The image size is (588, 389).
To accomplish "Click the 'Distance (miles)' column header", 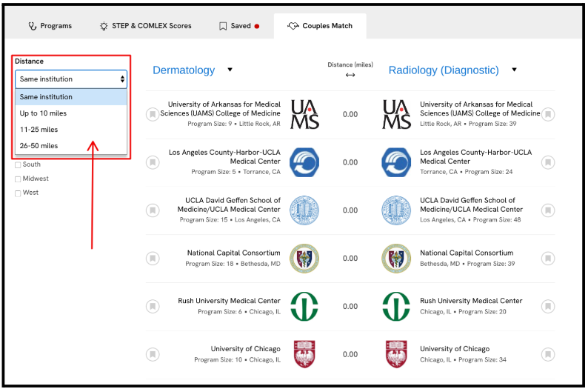I will pyautogui.click(x=350, y=64).
